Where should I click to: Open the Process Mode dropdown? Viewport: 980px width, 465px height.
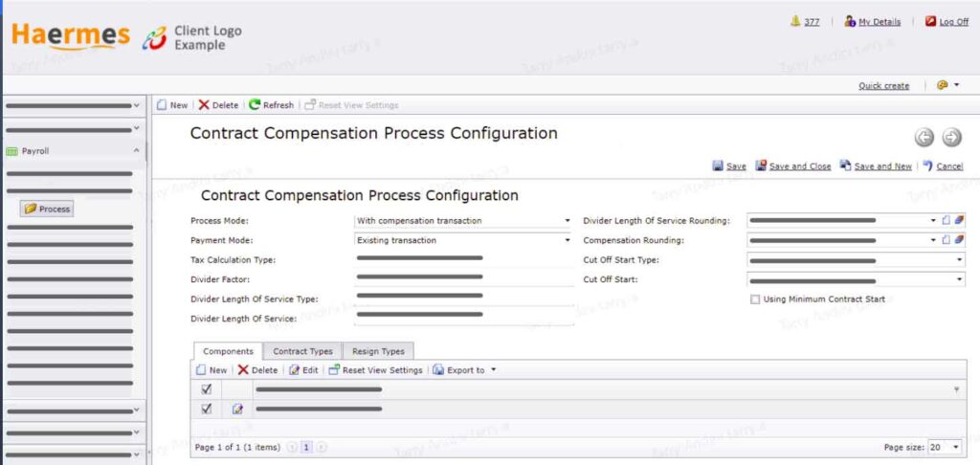[x=463, y=221]
